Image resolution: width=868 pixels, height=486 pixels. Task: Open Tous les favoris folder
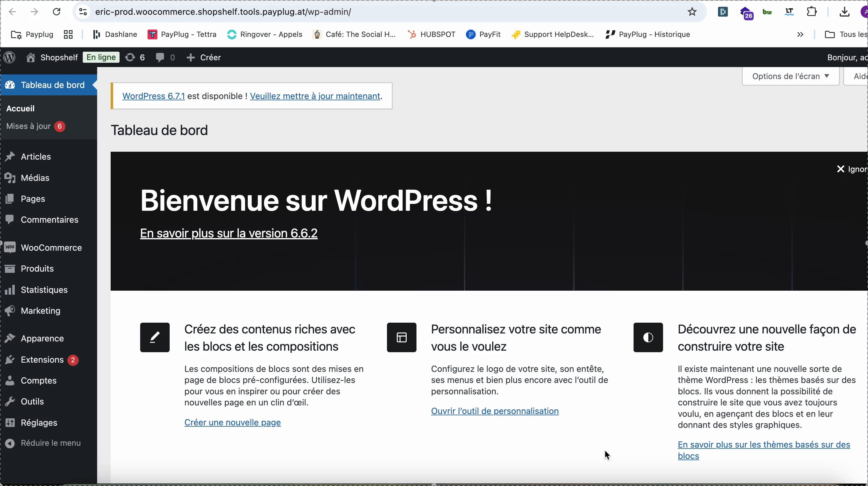coord(846,34)
